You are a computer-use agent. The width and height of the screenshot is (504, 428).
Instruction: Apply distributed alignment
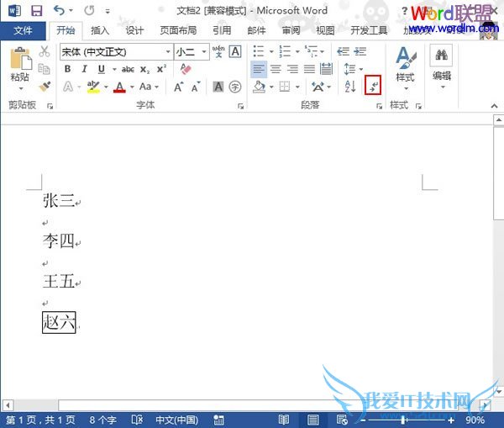coord(326,69)
